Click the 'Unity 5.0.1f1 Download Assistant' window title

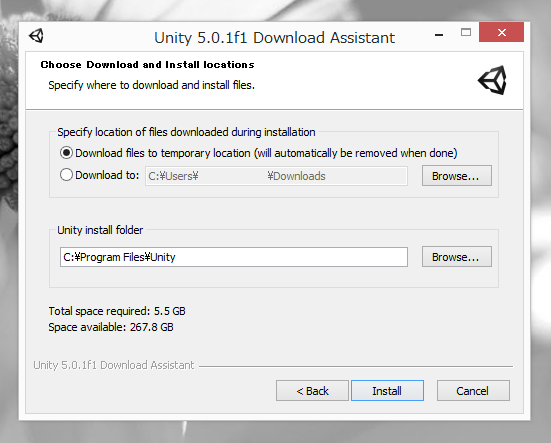coord(274,38)
